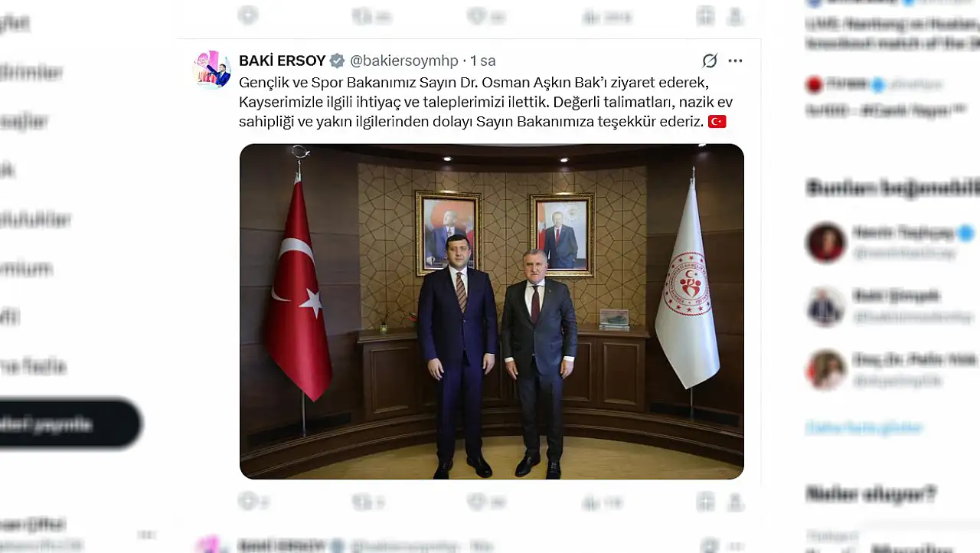
Task: Click the blurred post compose button in the left sidebar
Action: (x=67, y=423)
